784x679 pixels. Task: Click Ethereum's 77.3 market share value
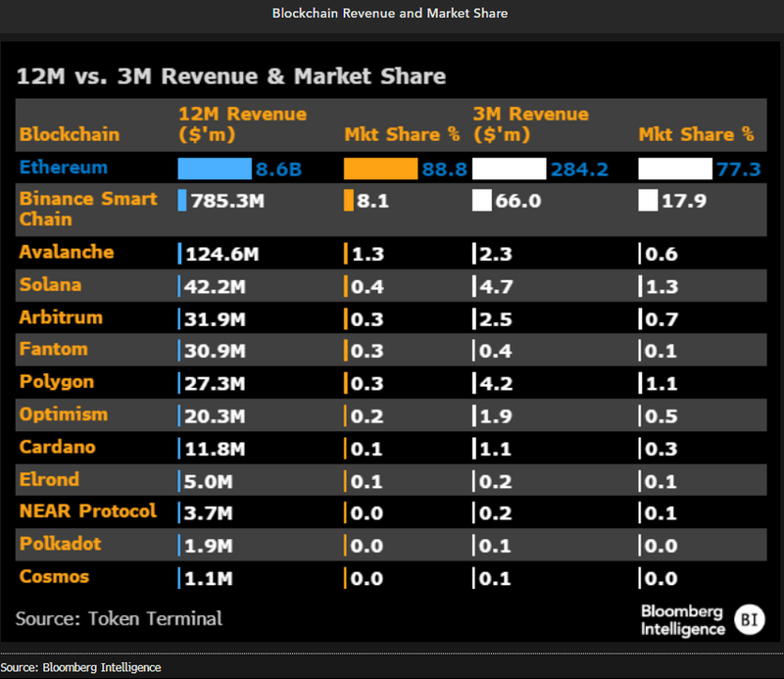pyautogui.click(x=739, y=169)
